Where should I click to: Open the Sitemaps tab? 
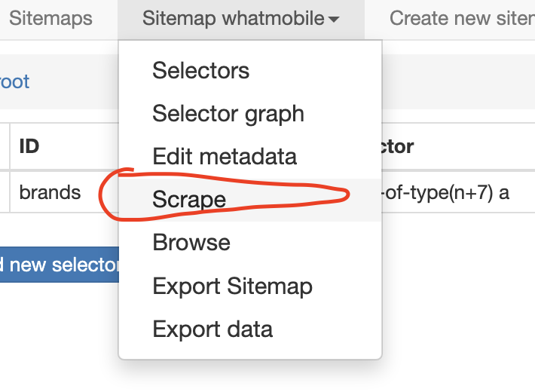(x=50, y=19)
